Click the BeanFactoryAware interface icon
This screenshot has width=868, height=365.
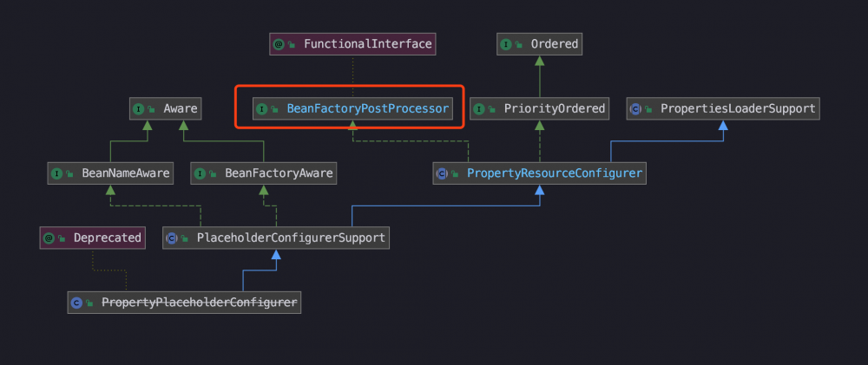[x=201, y=173]
